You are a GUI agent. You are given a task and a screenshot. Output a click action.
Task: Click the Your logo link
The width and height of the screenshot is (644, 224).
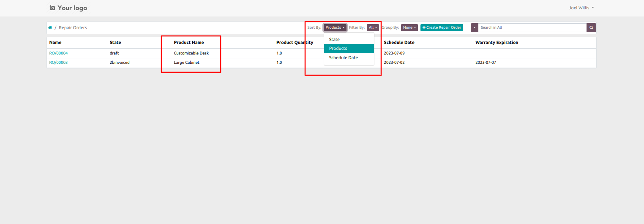(x=68, y=8)
